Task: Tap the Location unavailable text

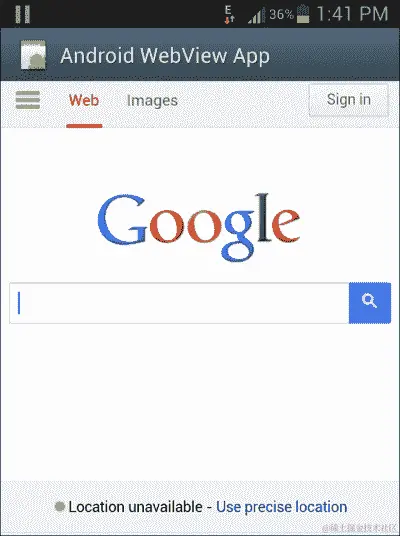Action: [x=136, y=507]
